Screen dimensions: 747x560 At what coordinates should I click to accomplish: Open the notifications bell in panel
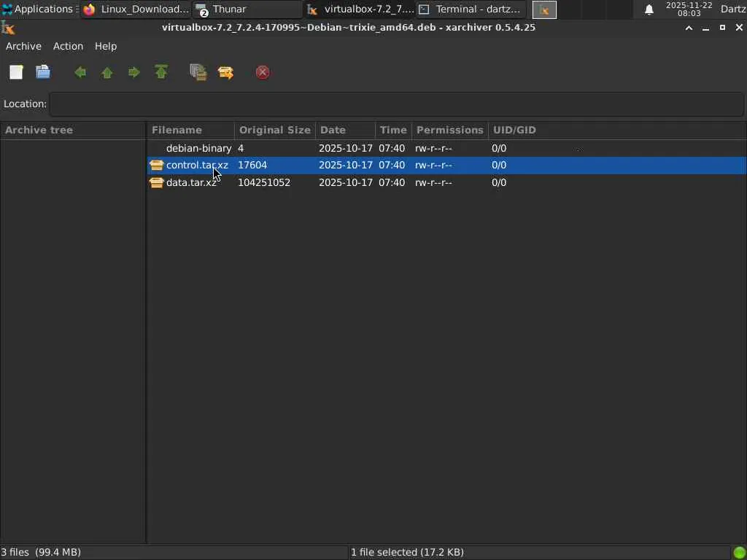tap(649, 9)
